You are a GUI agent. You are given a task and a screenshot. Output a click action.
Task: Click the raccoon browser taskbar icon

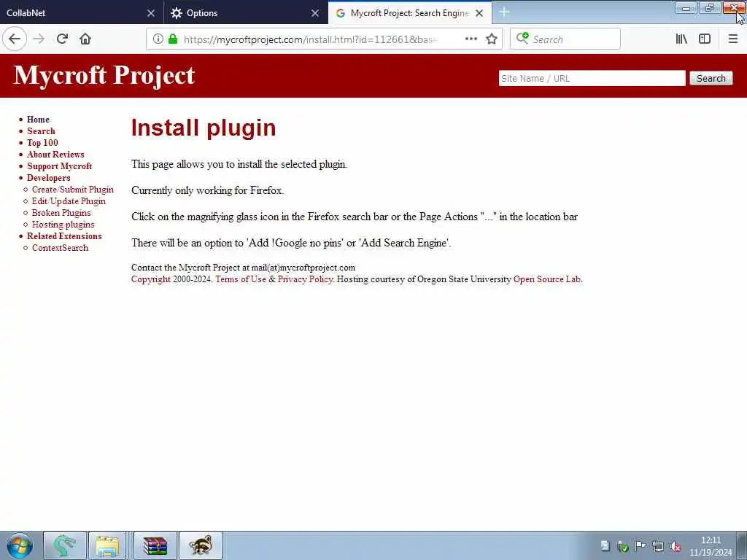tap(200, 545)
